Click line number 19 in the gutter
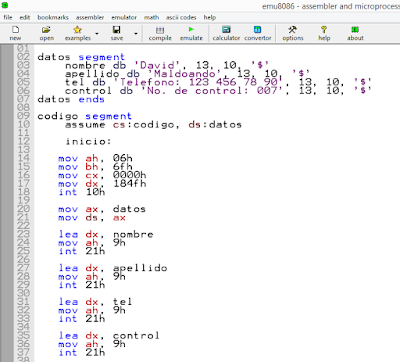This screenshot has height=362, width=400. click(x=23, y=200)
